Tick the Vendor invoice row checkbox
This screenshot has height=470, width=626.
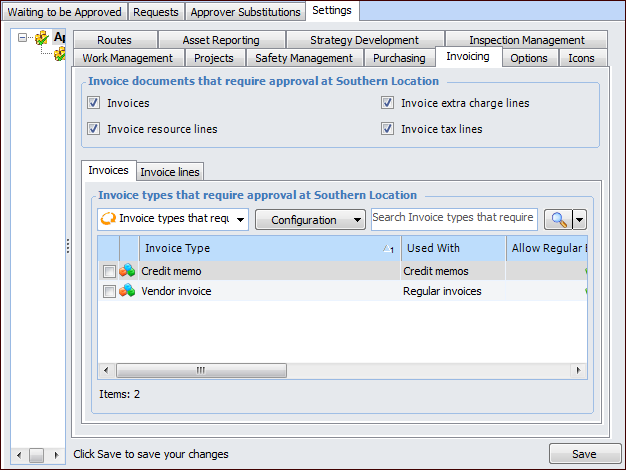109,291
